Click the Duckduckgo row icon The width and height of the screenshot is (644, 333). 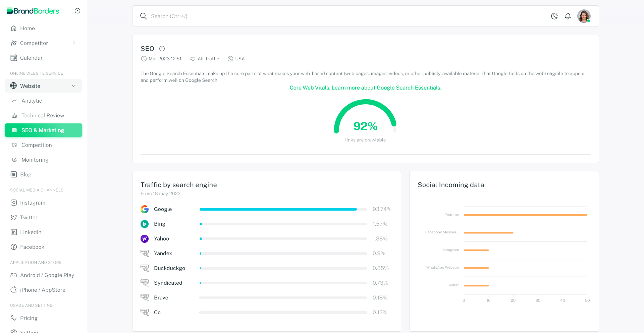tap(145, 268)
